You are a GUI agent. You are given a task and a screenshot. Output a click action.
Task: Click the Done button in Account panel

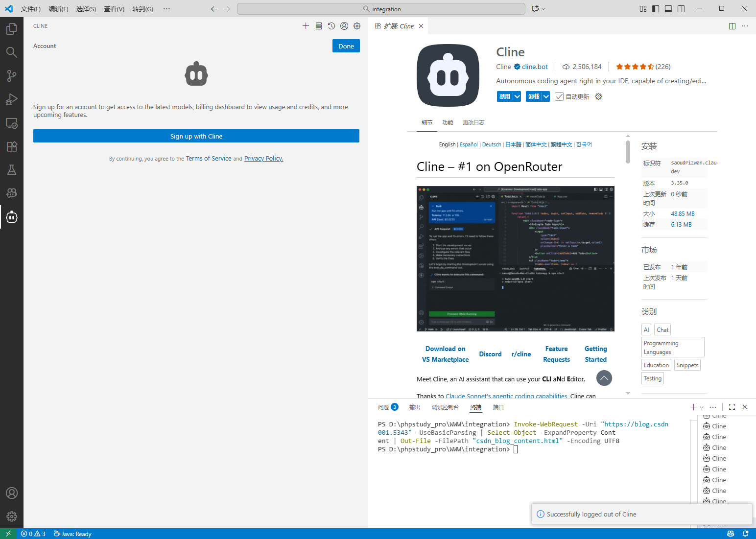[x=346, y=46]
